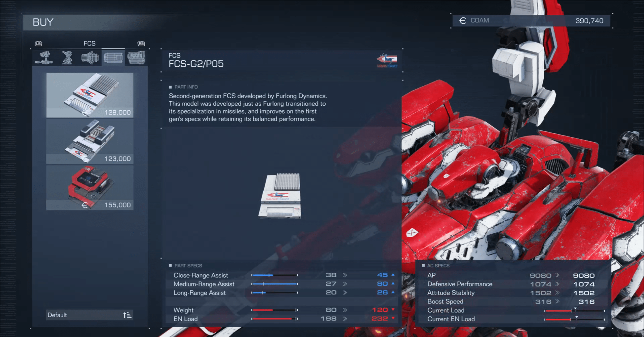
Task: Click the up arrow beside value 45
Action: click(393, 275)
